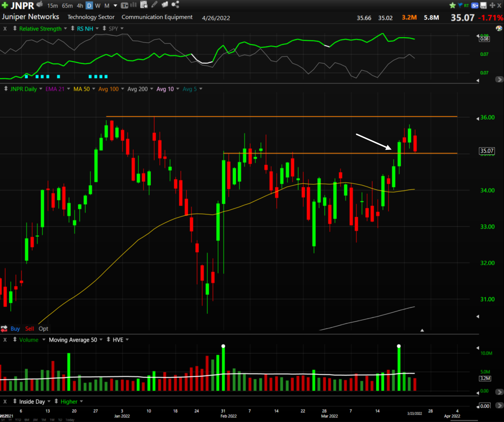
Task: Close the Inside Day pane with X
Action: (5, 402)
